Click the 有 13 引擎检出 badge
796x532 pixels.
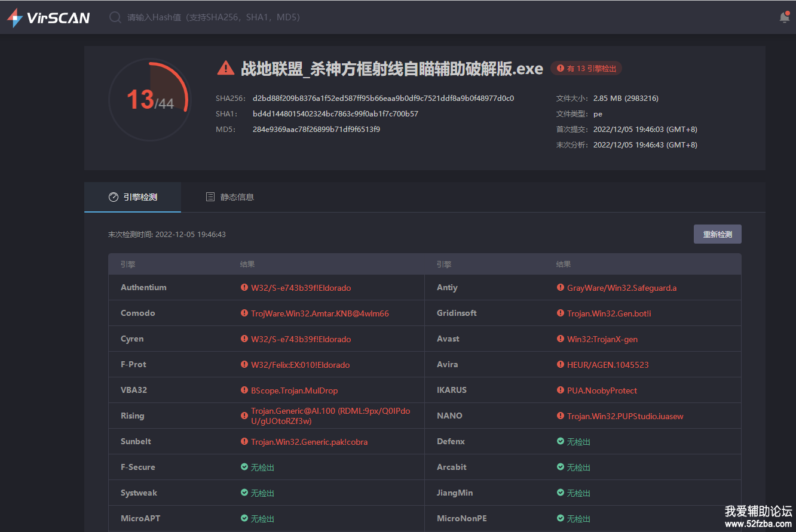(586, 69)
